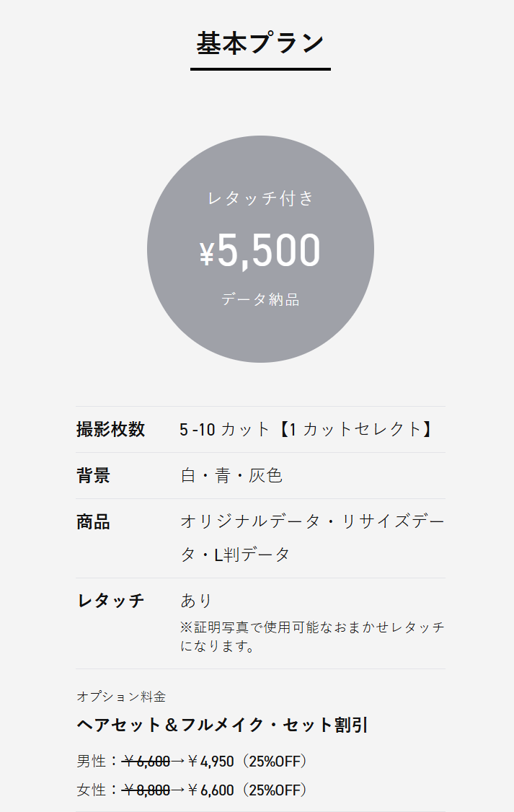Click the オプション料金 label
The image size is (514, 812).
coord(121,697)
